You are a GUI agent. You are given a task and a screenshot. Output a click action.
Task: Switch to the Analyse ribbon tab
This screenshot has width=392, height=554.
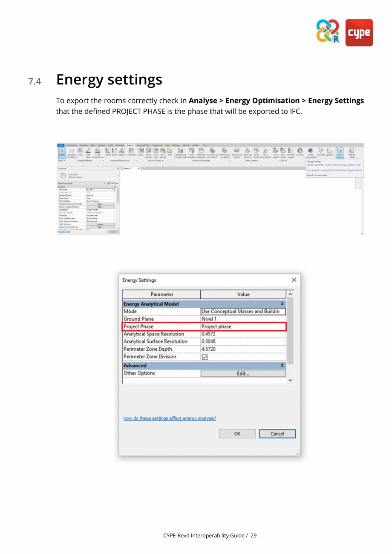click(131, 145)
